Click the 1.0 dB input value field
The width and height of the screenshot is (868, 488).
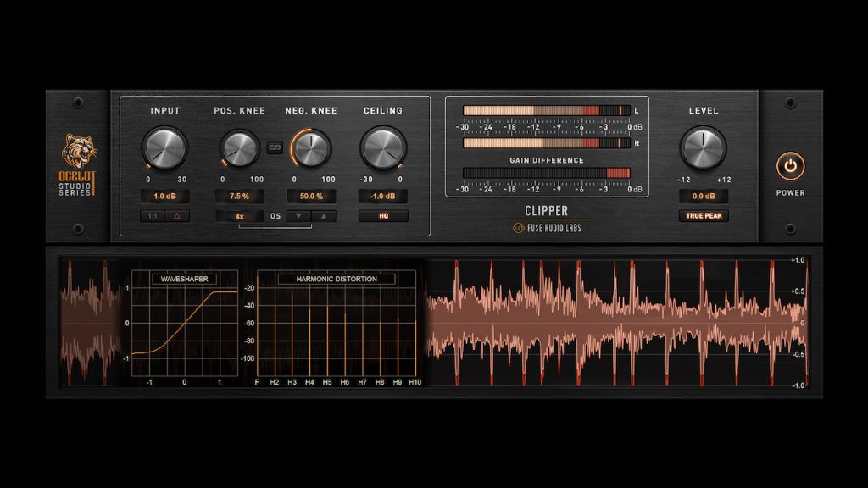point(165,196)
